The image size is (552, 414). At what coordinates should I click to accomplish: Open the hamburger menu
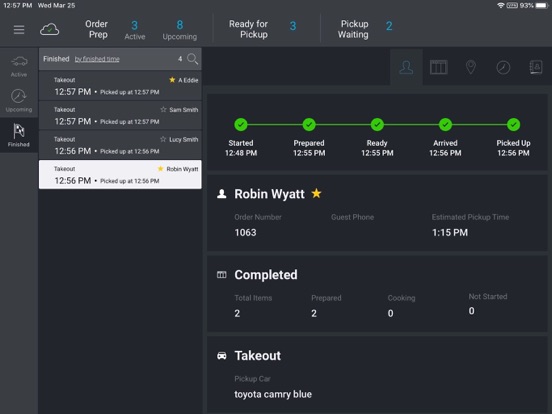click(x=19, y=30)
